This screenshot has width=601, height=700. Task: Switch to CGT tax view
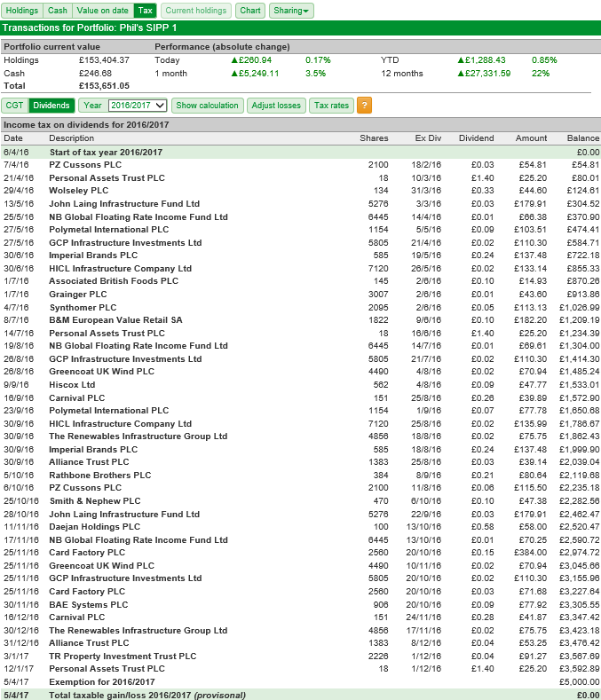(x=14, y=106)
